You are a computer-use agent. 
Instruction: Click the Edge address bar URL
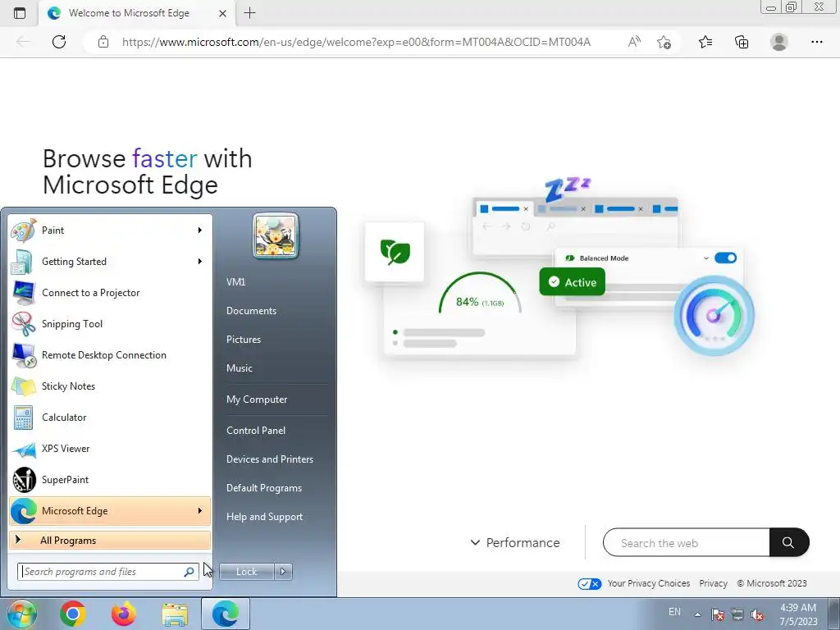(x=356, y=42)
